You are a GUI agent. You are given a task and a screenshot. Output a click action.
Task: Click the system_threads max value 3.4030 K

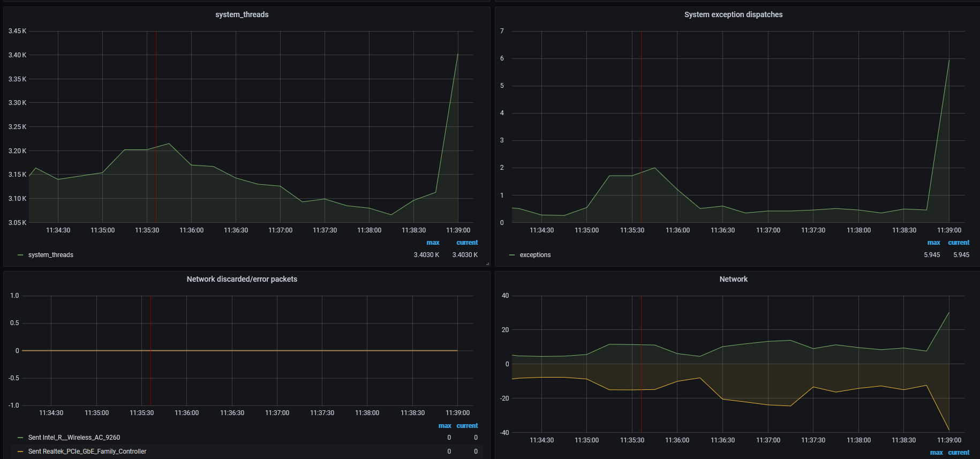[x=426, y=255]
